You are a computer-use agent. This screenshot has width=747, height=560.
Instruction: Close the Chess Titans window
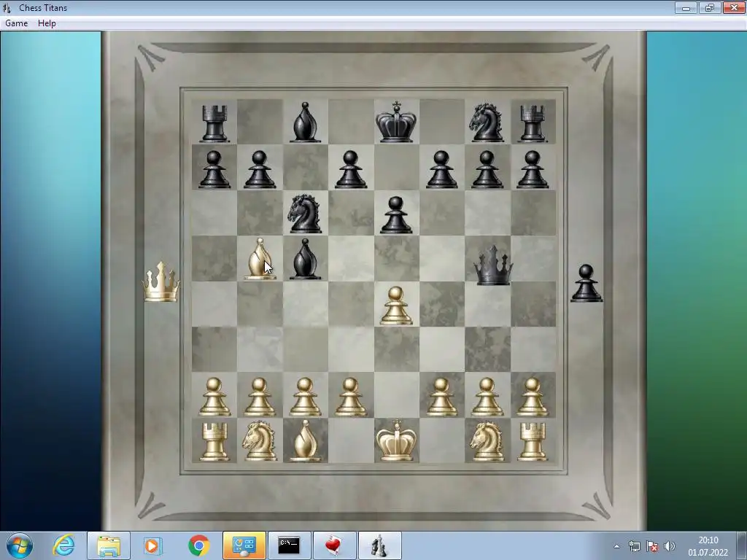click(734, 7)
